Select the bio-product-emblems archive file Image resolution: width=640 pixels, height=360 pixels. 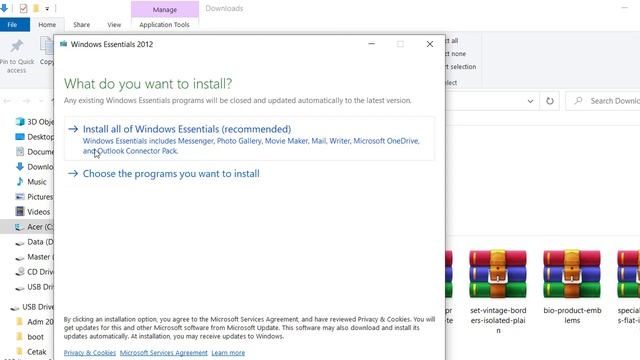[572, 287]
